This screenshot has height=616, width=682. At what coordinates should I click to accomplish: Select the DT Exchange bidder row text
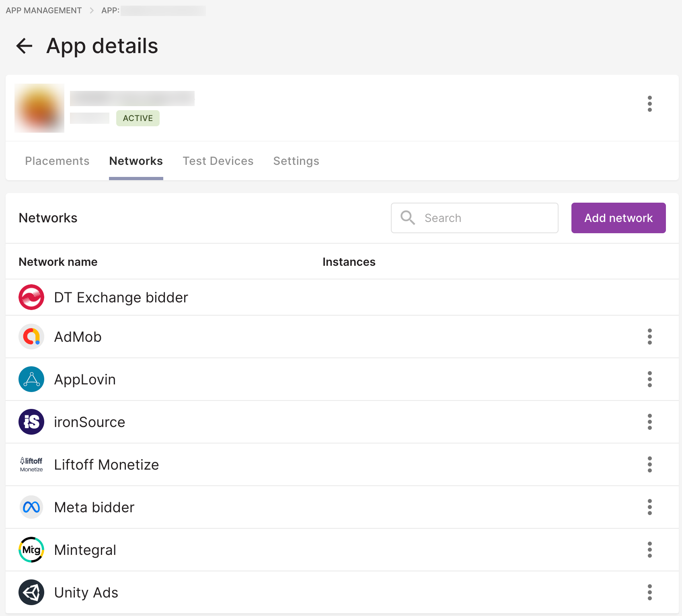121,298
